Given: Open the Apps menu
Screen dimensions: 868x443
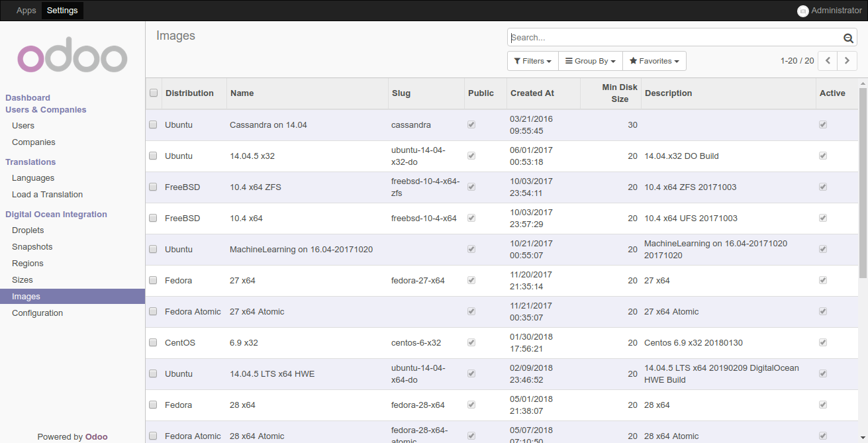Looking at the screenshot, I should tap(26, 11).
